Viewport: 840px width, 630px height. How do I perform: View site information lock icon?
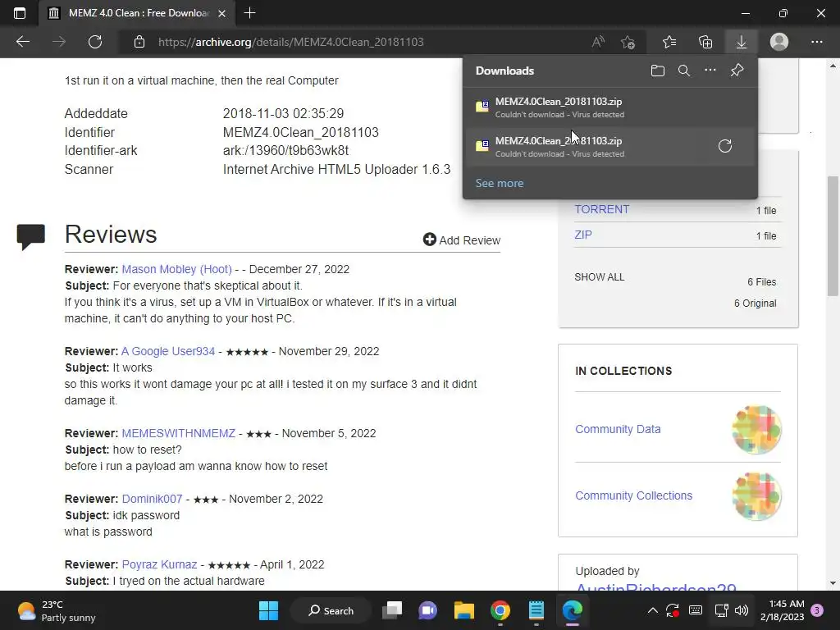pyautogui.click(x=139, y=42)
